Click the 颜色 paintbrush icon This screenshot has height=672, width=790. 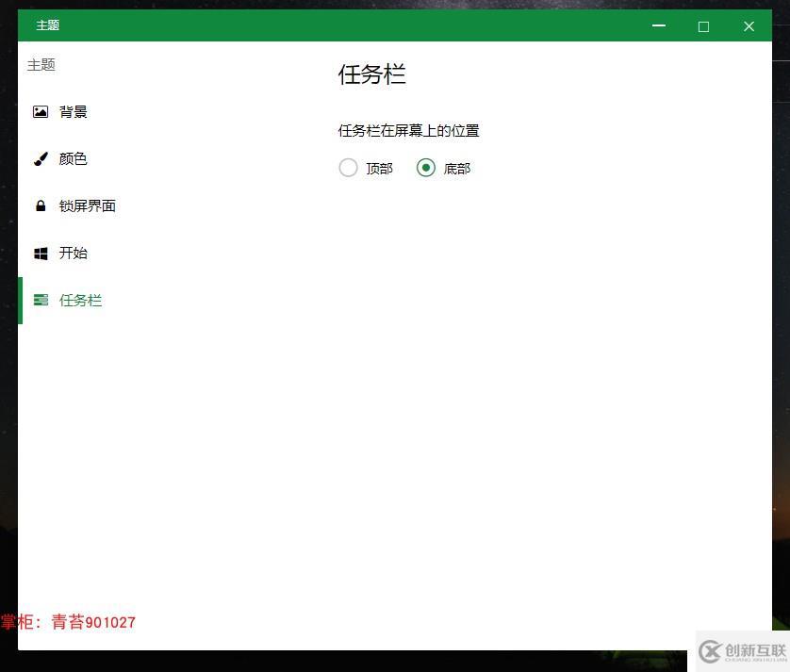[x=41, y=158]
